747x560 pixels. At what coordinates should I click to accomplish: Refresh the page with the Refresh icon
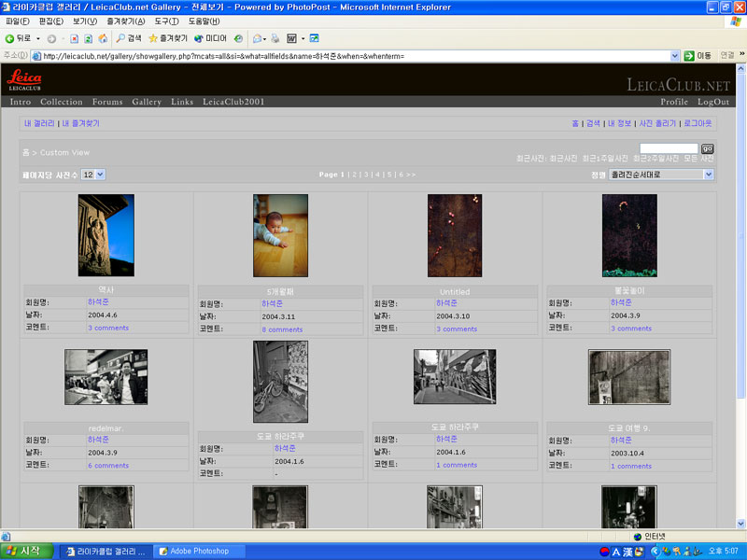point(88,38)
